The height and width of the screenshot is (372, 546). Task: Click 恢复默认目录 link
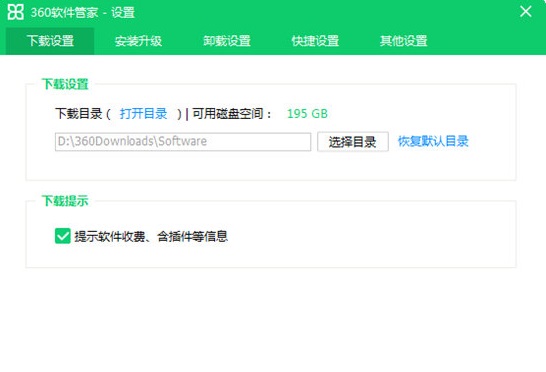433,141
